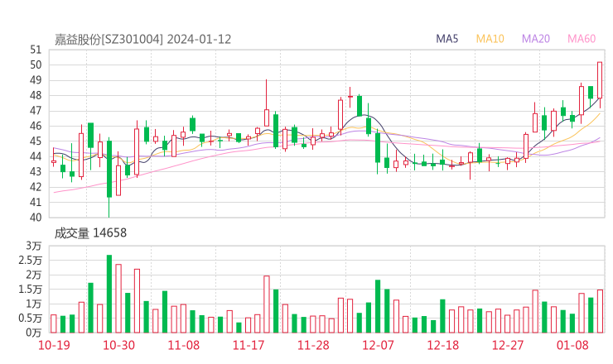
Task: Click the 0万 volume axis label
Action: 34,333
